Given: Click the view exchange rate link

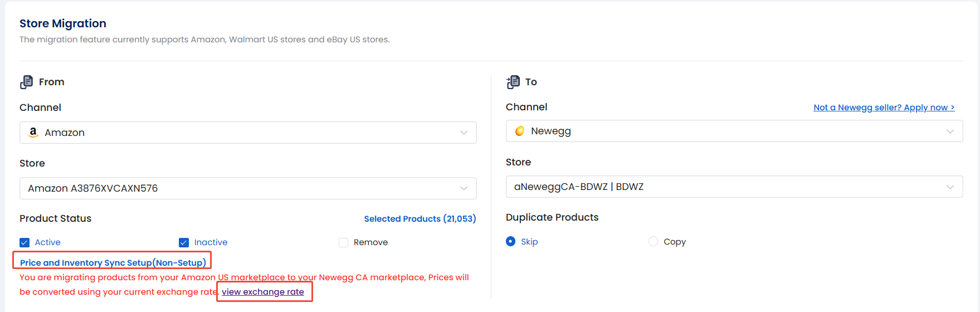Looking at the screenshot, I should (263, 292).
